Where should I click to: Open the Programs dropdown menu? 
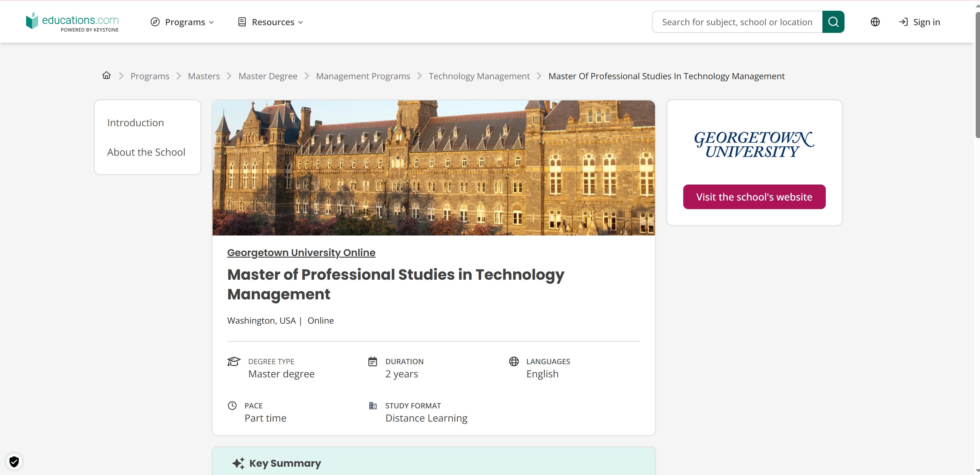(x=182, y=22)
